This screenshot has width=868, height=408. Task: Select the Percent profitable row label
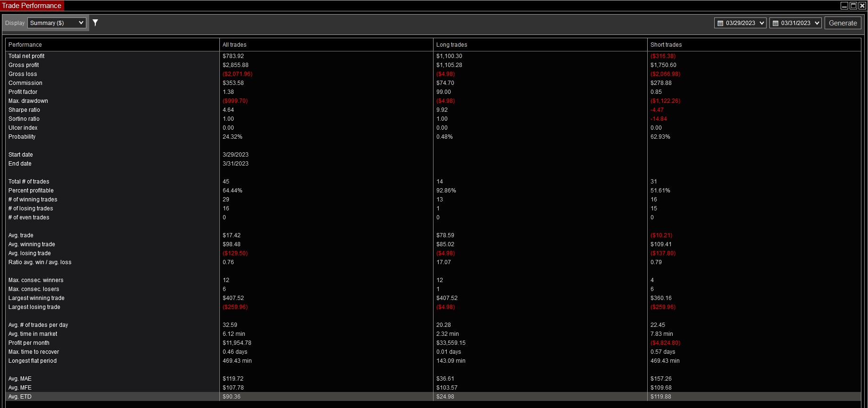(x=31, y=191)
